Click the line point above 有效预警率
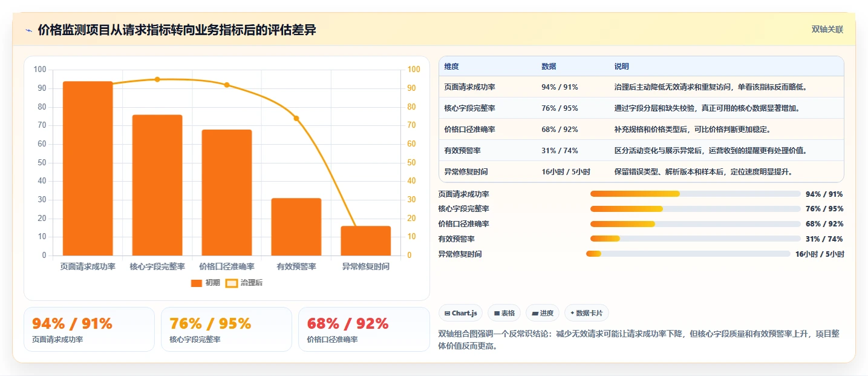Image resolution: width=868 pixels, height=376 pixels. pyautogui.click(x=296, y=118)
